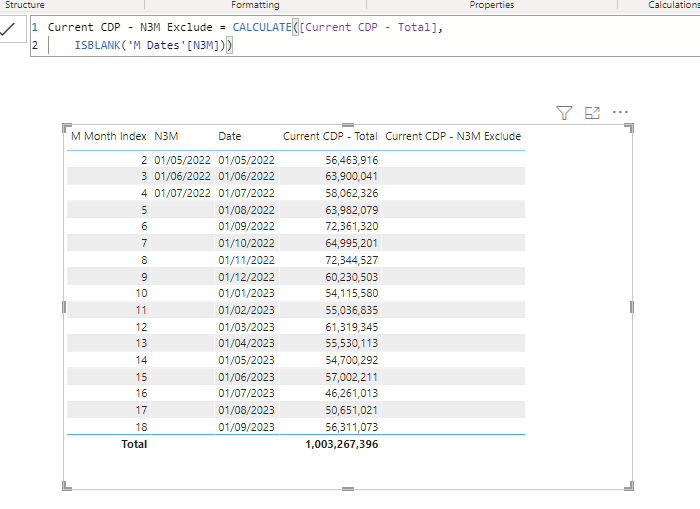Click inside the DAX formula editor

[x=365, y=36]
